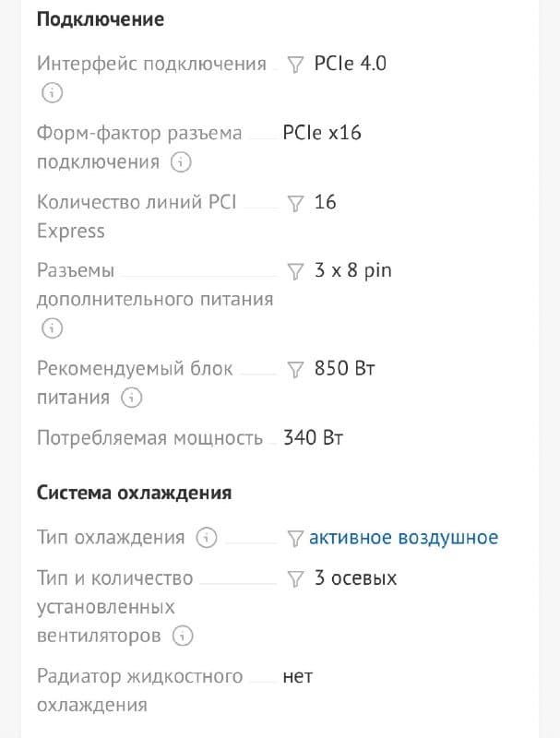
Task: Select the Подключение section header
Action: (99, 18)
